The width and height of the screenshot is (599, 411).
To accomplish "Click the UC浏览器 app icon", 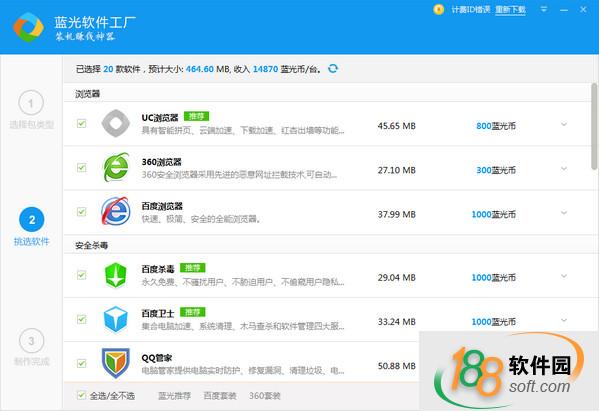I will click(116, 123).
